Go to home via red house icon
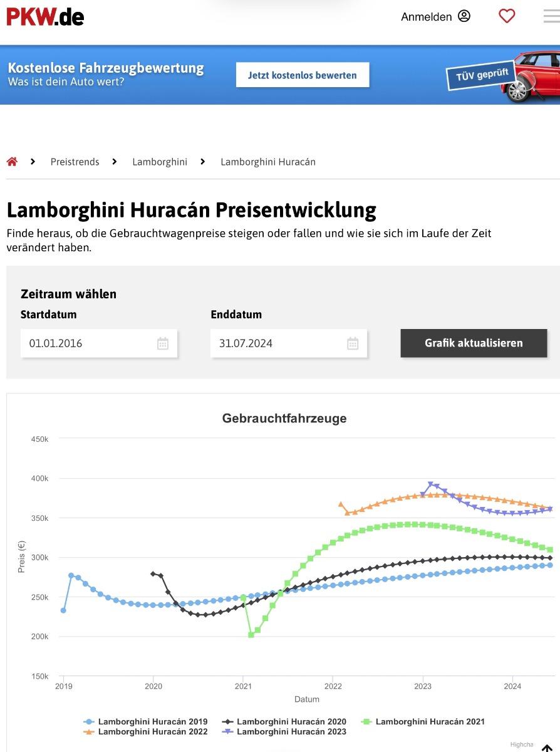560x752 pixels. (12, 162)
